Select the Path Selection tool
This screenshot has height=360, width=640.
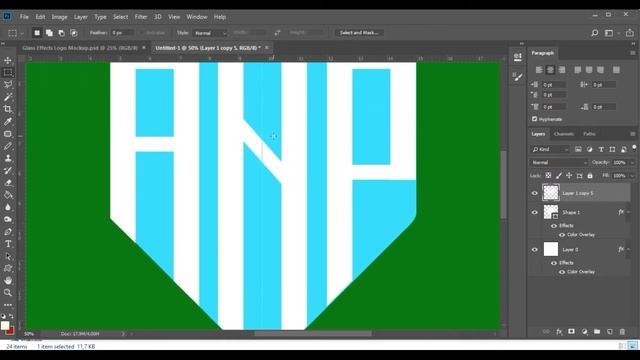8,256
